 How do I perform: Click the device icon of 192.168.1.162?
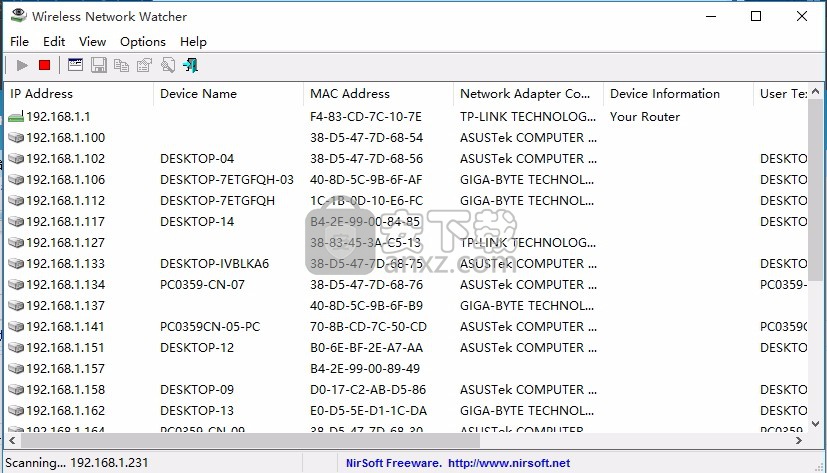pyautogui.click(x=16, y=411)
